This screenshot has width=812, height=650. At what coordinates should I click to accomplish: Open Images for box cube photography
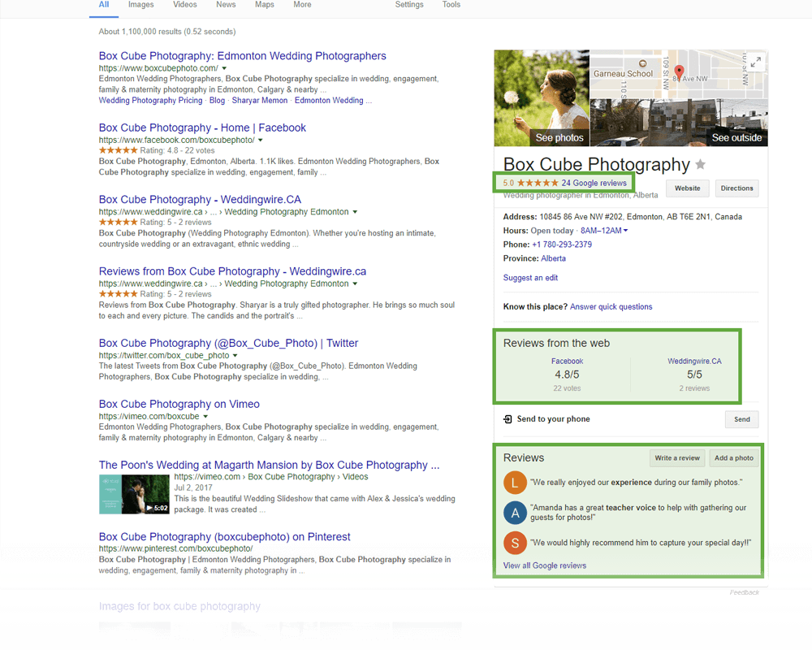tap(179, 606)
